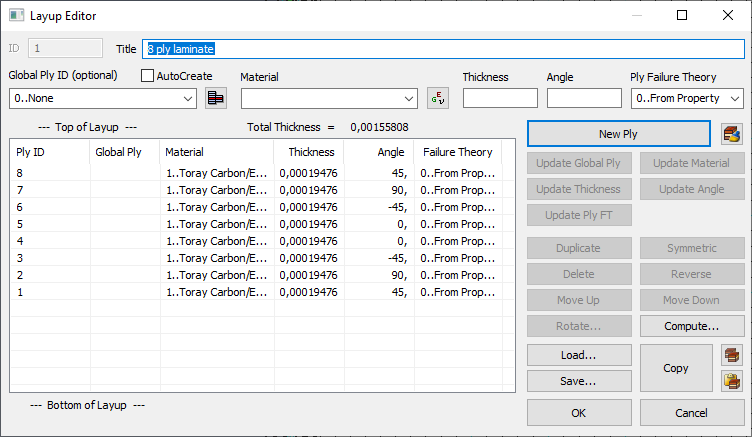Select ply row 3 in the layup

[x=262, y=258]
